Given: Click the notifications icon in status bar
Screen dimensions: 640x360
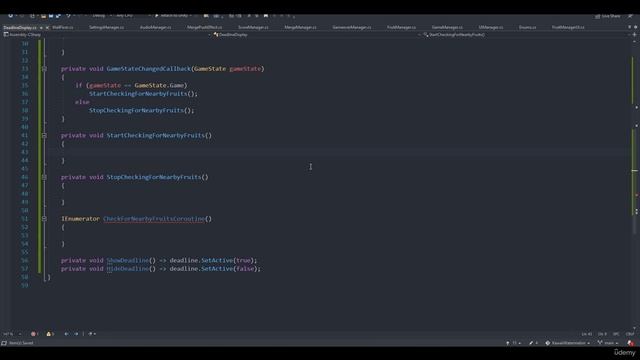Looking at the screenshot, I should [x=631, y=343].
